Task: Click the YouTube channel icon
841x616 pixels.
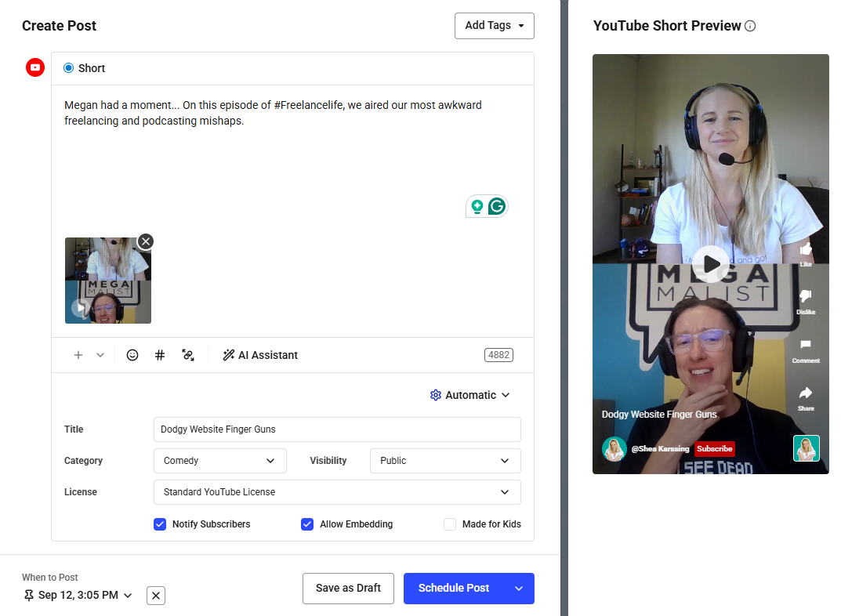Action: 34,67
